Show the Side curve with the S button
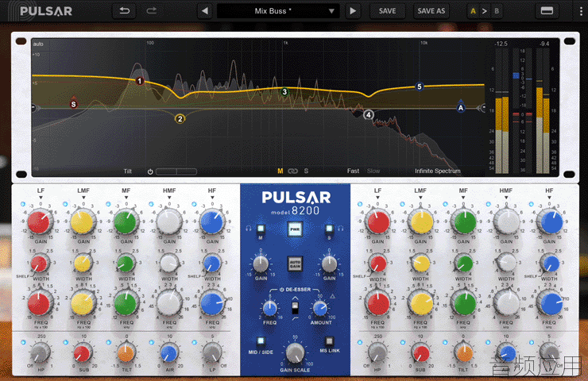588x381 pixels. tap(306, 171)
